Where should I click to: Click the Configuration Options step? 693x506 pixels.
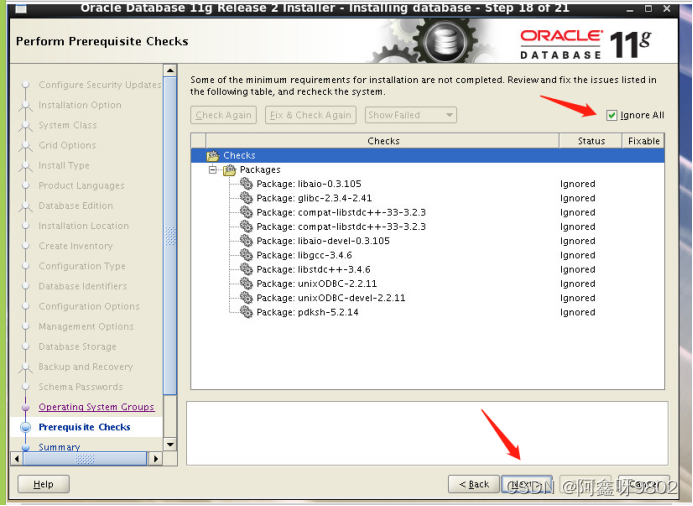coord(89,307)
